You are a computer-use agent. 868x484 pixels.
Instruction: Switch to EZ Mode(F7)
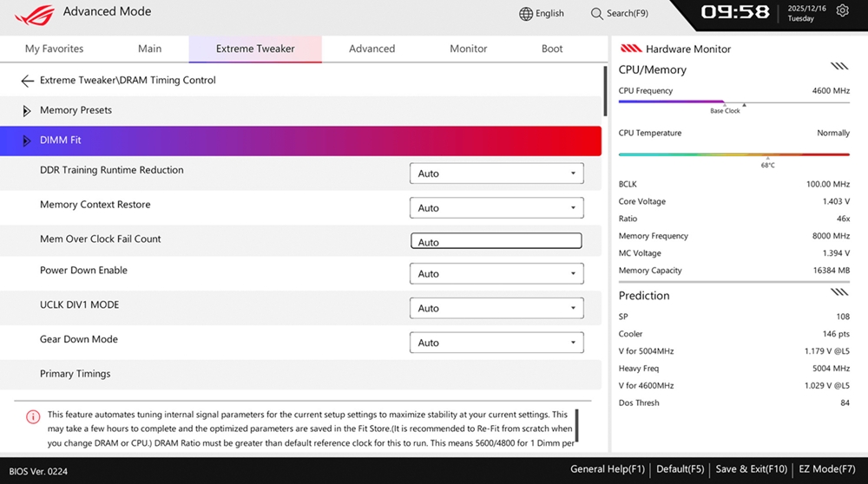coord(826,469)
